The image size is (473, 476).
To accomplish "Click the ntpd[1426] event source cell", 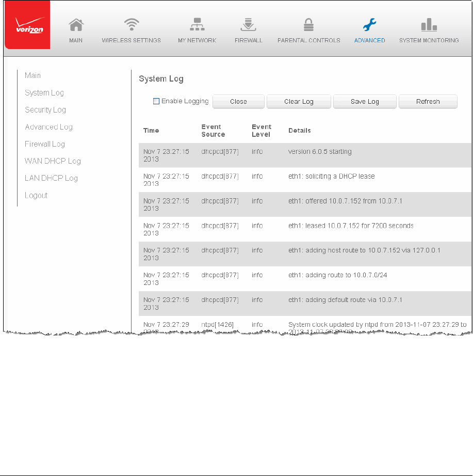I will click(217, 325).
